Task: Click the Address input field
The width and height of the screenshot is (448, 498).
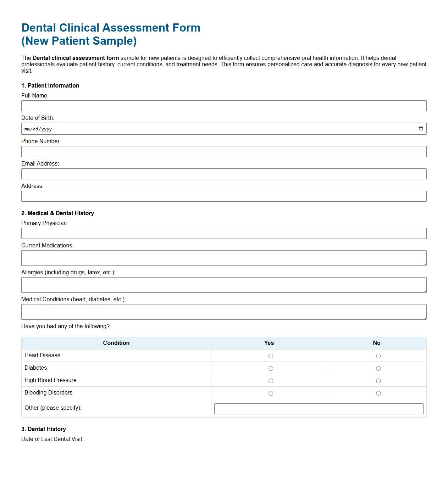Action: point(223,196)
